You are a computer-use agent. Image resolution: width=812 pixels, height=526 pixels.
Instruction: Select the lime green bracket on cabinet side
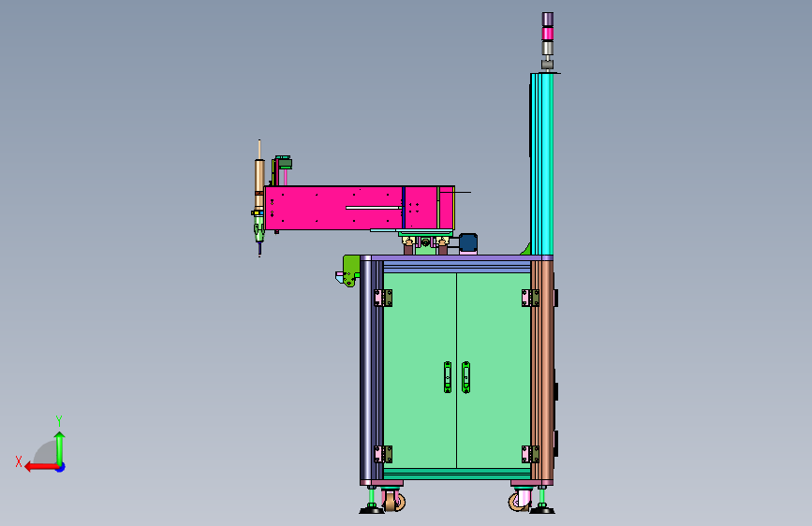[349, 270]
